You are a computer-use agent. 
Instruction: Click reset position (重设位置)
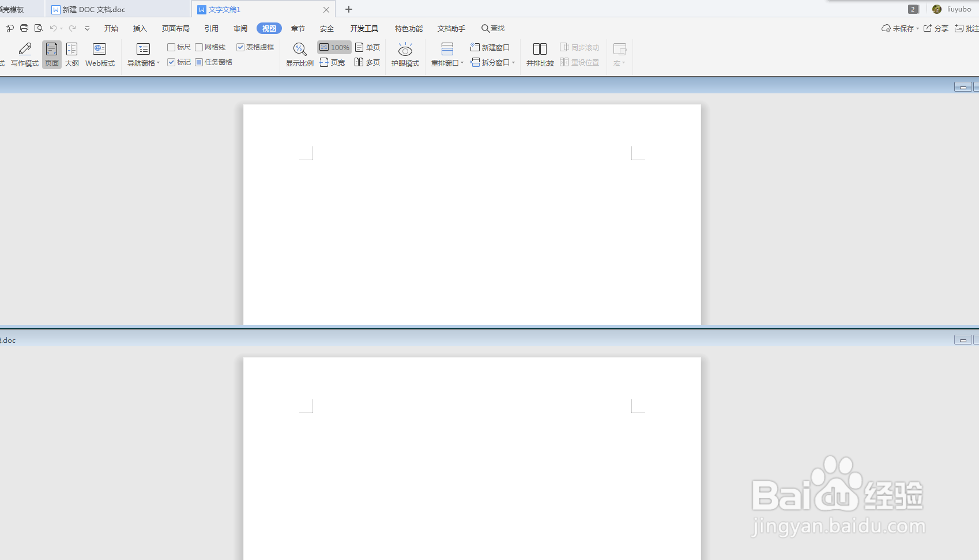pos(579,62)
